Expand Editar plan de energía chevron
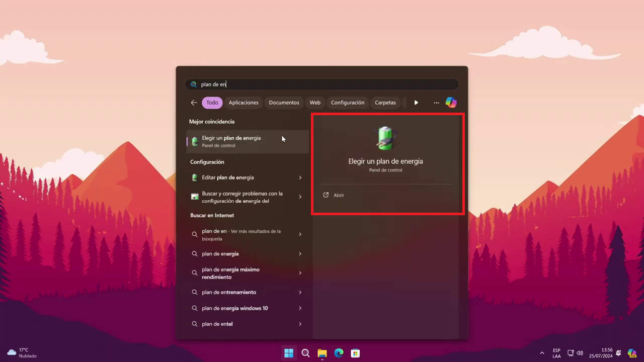Image resolution: width=644 pixels, height=362 pixels. click(x=300, y=177)
